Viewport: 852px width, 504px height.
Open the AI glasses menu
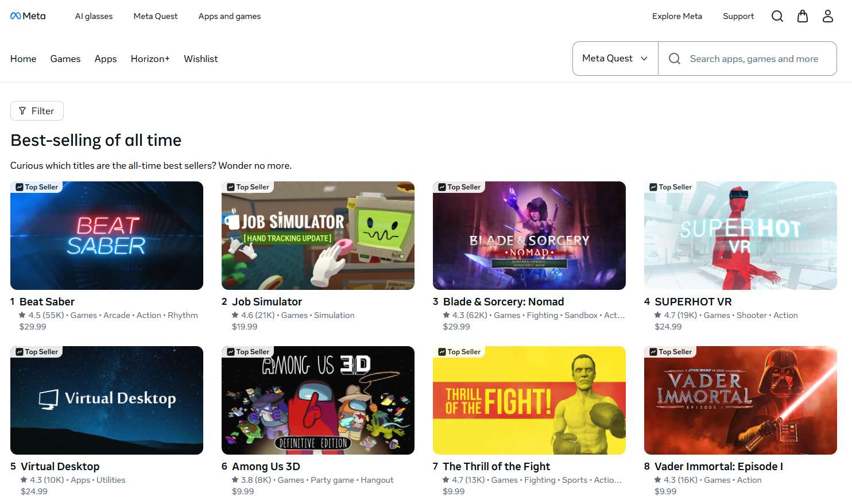pyautogui.click(x=94, y=16)
